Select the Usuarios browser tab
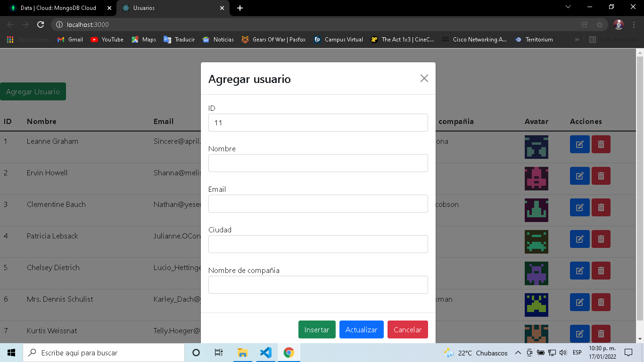Image resolution: width=644 pixels, height=362 pixels. 172,8
